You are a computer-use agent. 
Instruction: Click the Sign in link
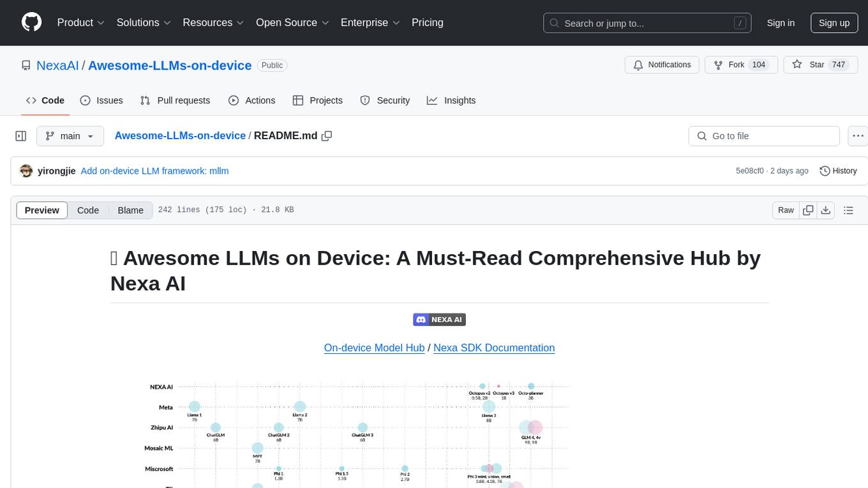click(x=781, y=23)
